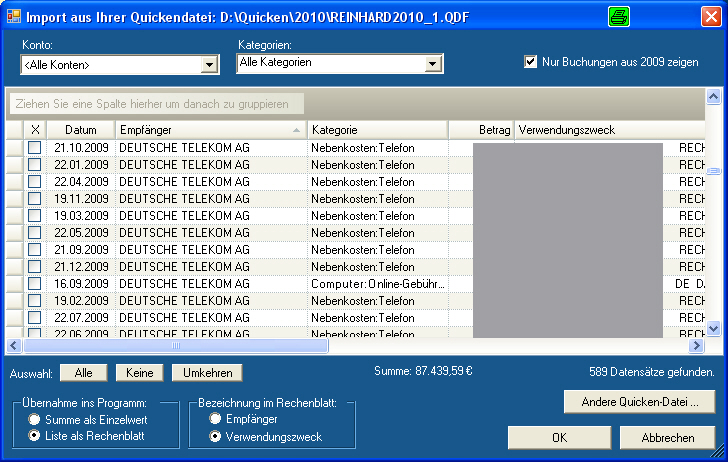Deselect all with Keine button
This screenshot has width=728, height=462.
140,373
